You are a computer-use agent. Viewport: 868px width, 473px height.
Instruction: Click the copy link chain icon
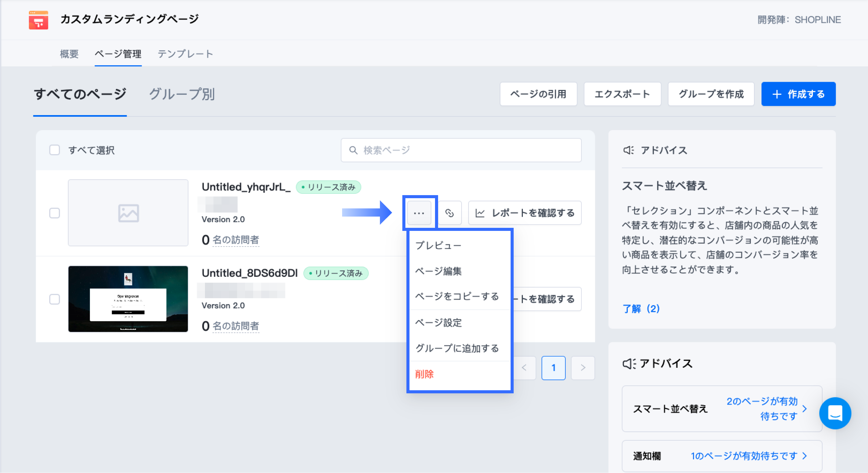[449, 213]
